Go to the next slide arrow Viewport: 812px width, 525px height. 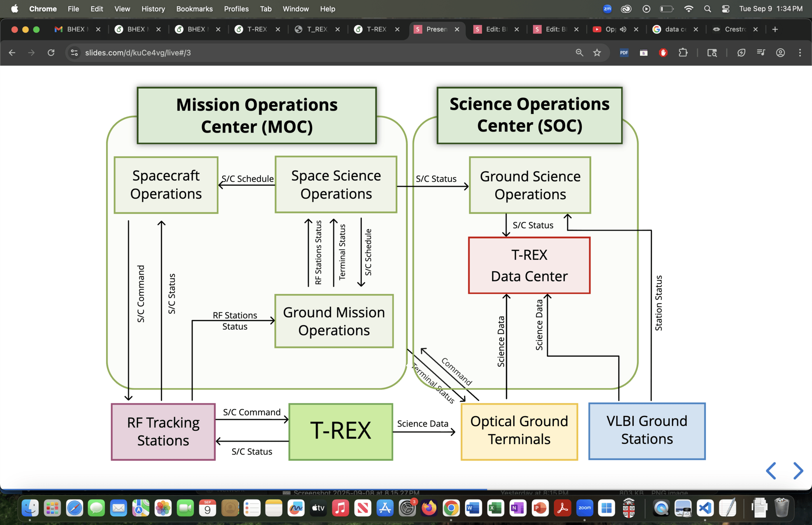(x=798, y=471)
